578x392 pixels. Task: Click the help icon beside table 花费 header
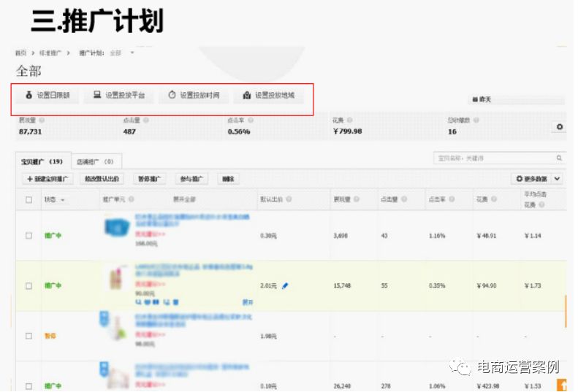494,199
